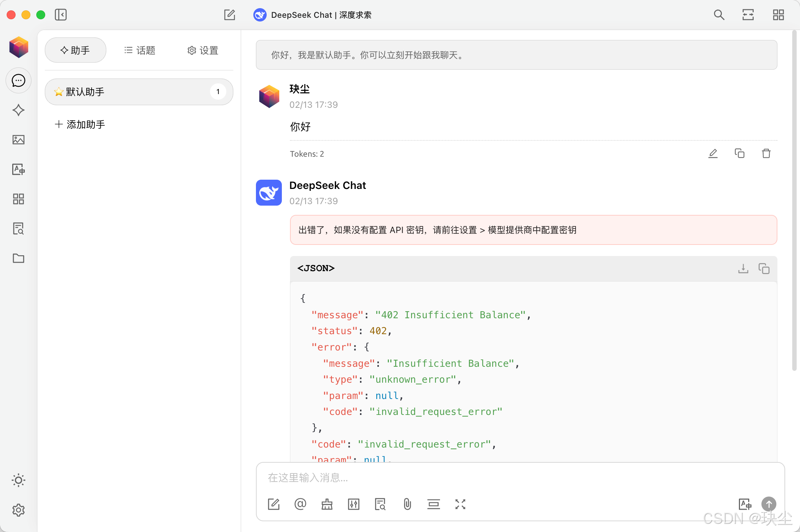The height and width of the screenshot is (532, 800).
Task: Copy the JSON code block contents
Action: point(764,268)
